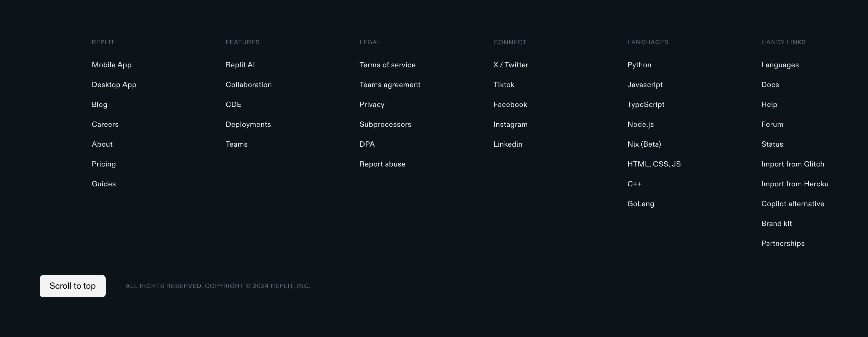Open the Pricing page
The image size is (868, 337).
[x=104, y=164]
